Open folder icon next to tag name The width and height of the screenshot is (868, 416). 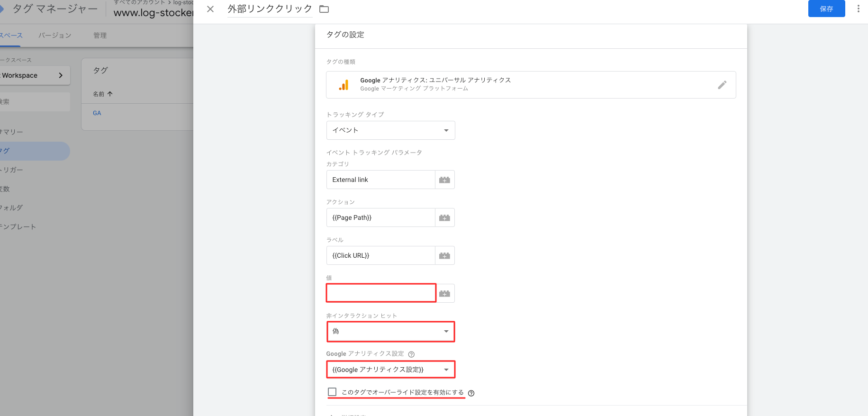(324, 9)
